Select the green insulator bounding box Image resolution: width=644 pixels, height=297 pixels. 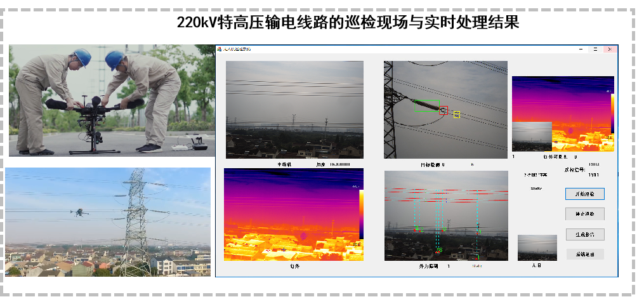click(426, 105)
